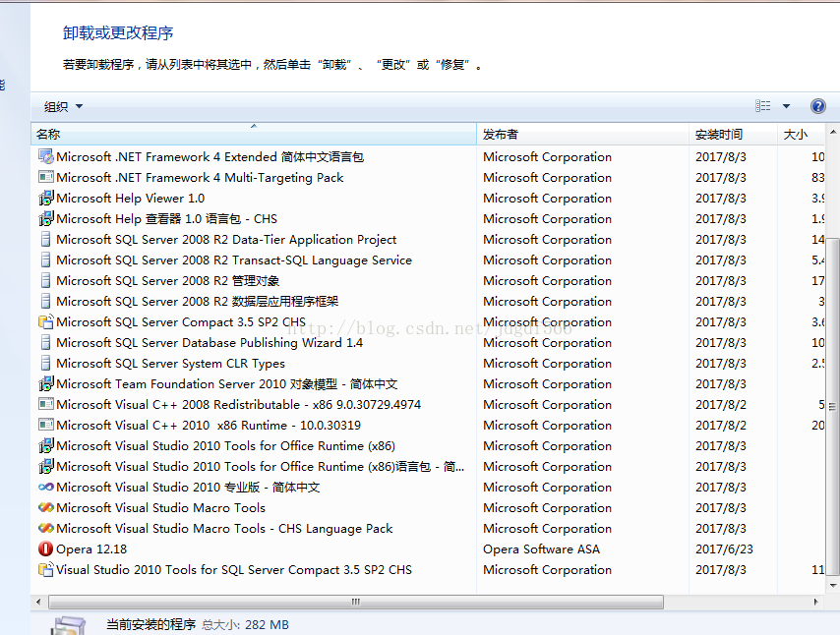Click the 2017/8/2 date of Visual C++ 2008 row

pyautogui.click(x=721, y=405)
